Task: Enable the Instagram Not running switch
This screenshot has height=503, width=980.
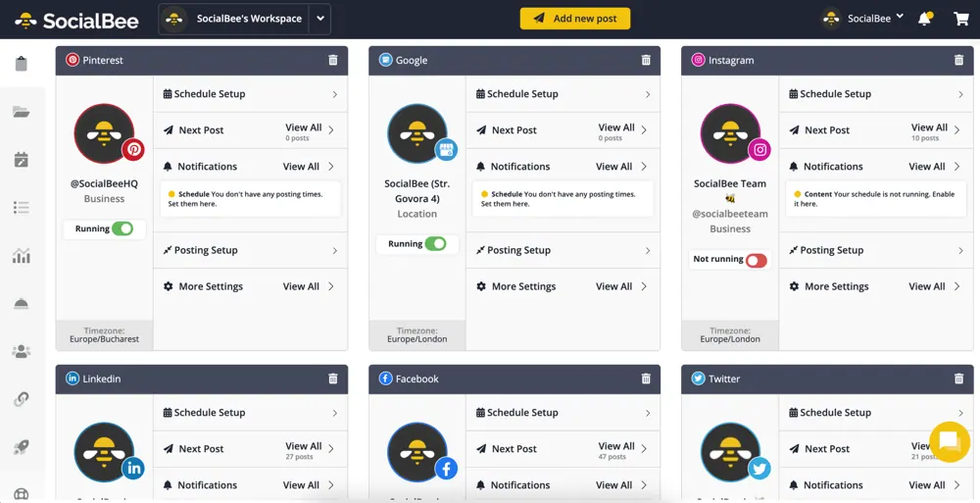Action: click(x=757, y=260)
